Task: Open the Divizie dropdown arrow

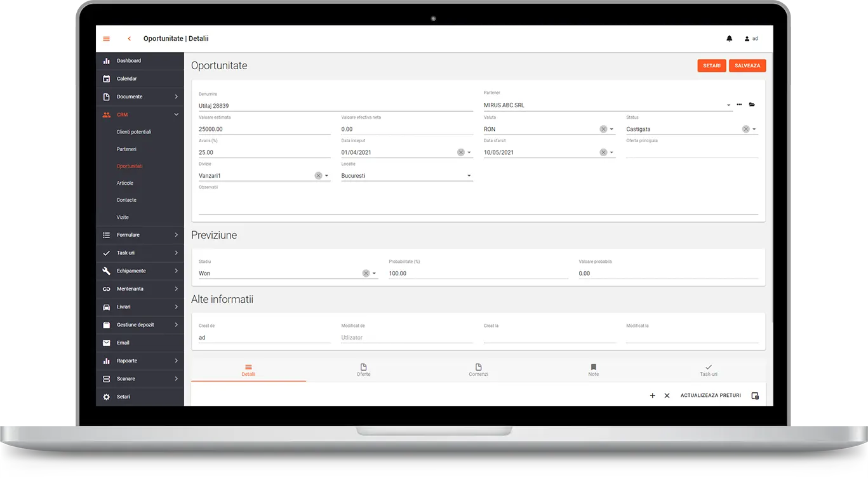Action: point(326,176)
